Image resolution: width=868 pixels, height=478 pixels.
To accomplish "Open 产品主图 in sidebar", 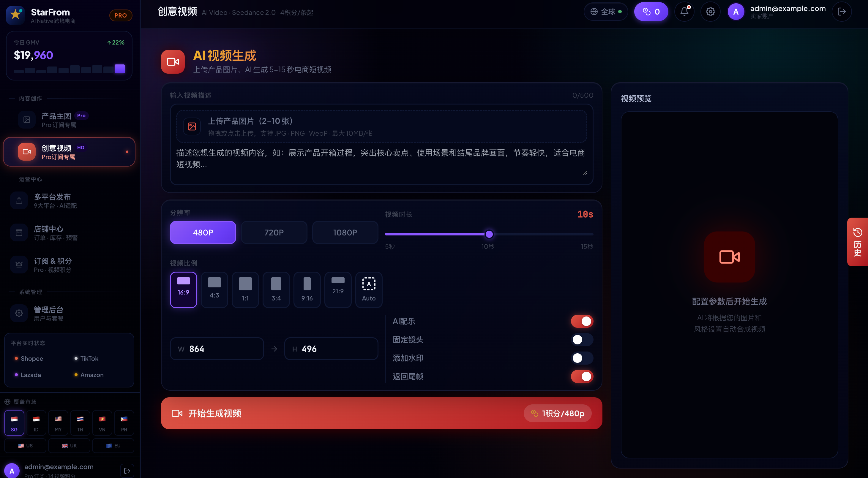I will click(69, 120).
